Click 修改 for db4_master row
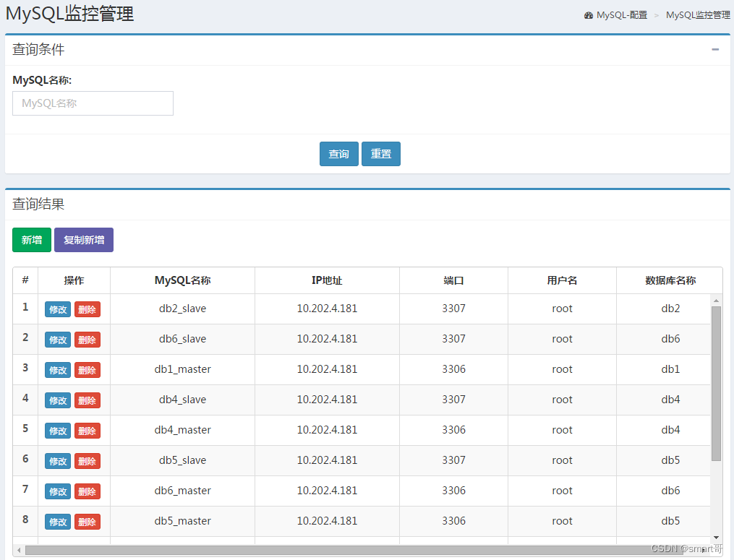Viewport: 734px width, 560px height. click(x=58, y=431)
